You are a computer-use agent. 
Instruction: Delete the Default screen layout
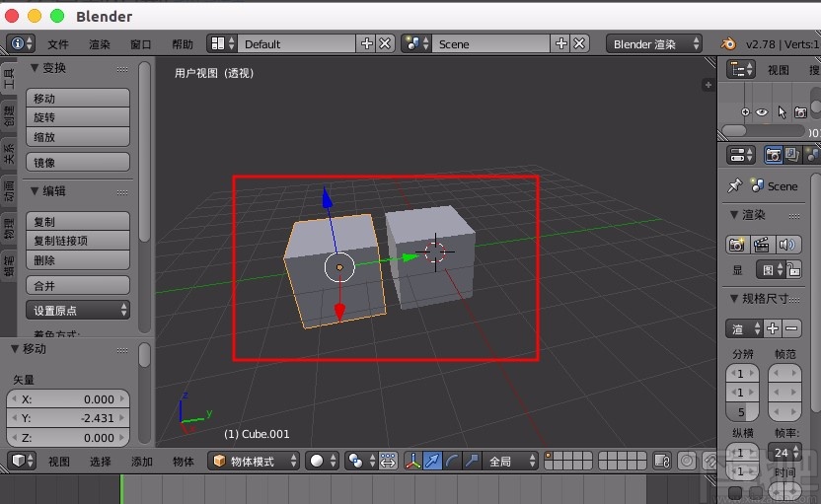(x=385, y=44)
